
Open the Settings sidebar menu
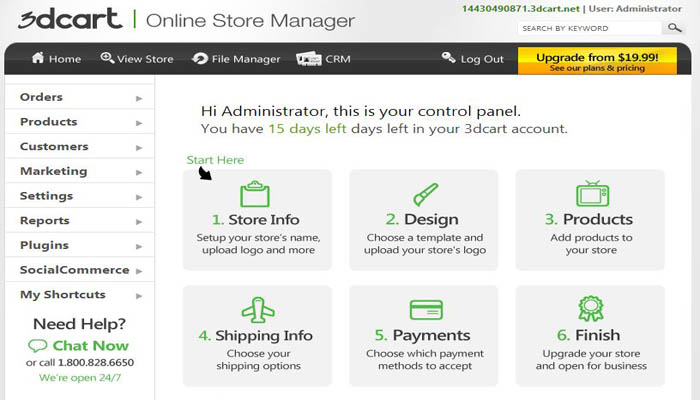[x=79, y=196]
